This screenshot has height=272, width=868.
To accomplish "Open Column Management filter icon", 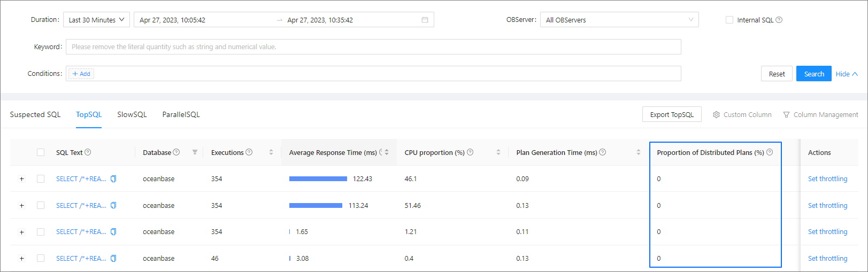I will (786, 115).
